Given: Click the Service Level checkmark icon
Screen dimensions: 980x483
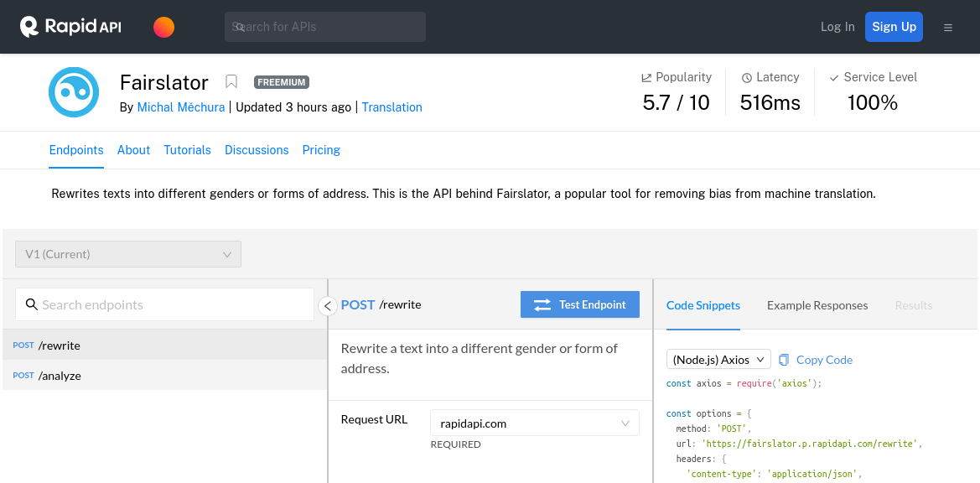Looking at the screenshot, I should tap(834, 77).
